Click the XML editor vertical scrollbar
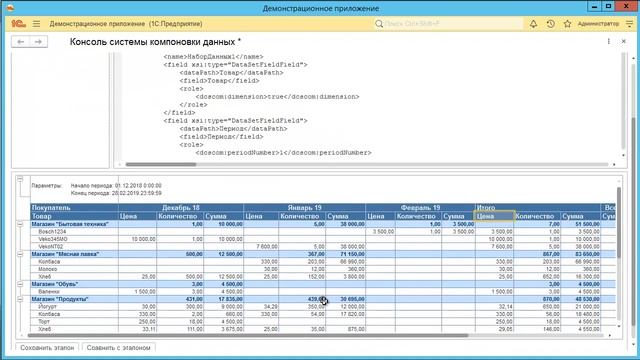640x360 pixels. [x=623, y=102]
